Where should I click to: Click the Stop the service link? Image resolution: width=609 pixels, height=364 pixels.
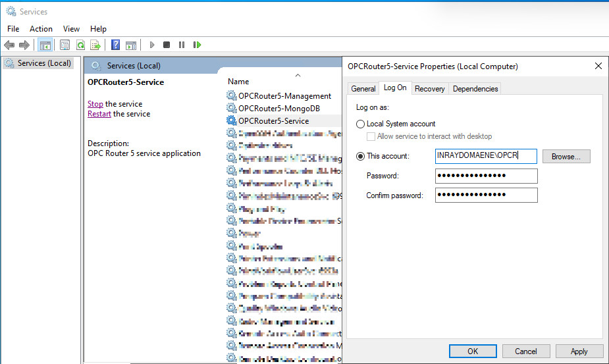coord(95,104)
